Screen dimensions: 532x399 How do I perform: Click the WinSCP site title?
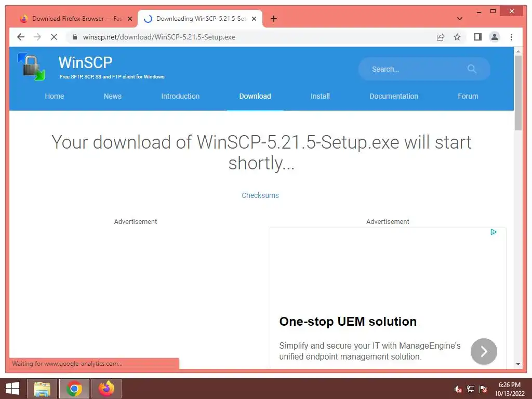point(85,62)
